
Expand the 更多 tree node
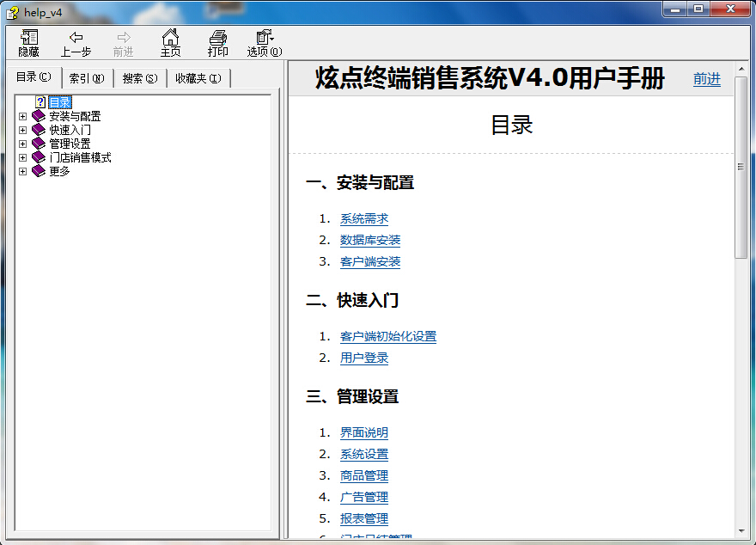(22, 171)
